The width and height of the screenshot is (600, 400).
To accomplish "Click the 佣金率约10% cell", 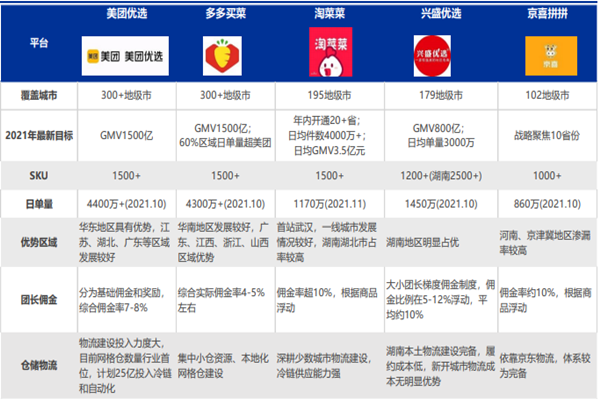I will tap(545, 300).
